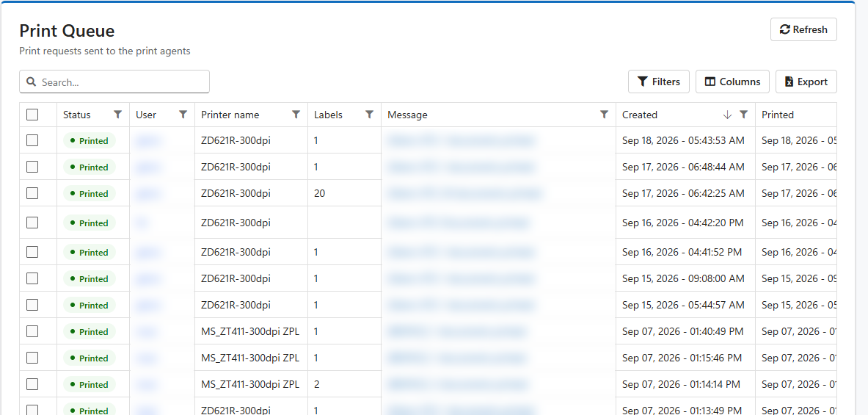Select row created Sep 15, 05:44:57 AM
The height and width of the screenshot is (415, 868).
pos(32,305)
